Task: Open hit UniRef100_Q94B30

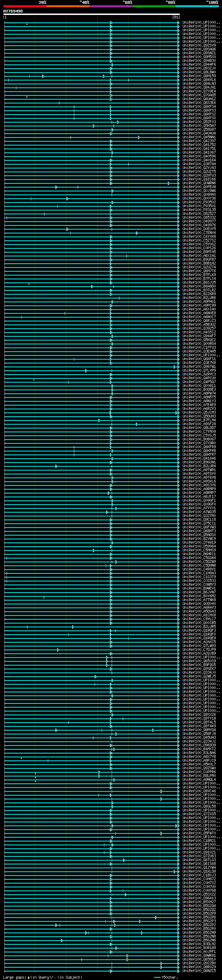Action: 199,61
